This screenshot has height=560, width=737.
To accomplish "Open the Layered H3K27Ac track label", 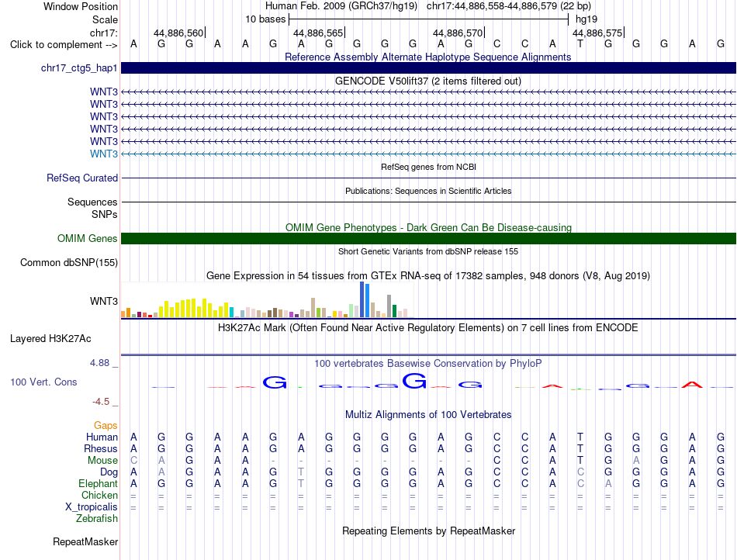I will pyautogui.click(x=50, y=339).
